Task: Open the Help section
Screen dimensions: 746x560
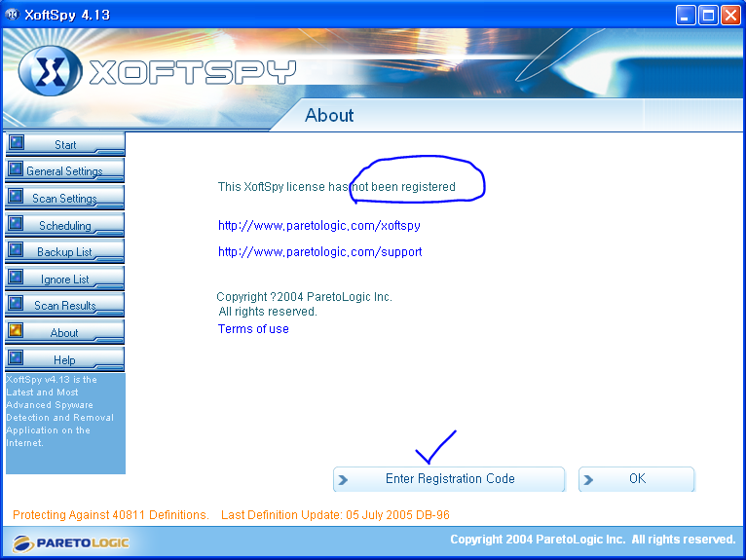Action: point(64,359)
